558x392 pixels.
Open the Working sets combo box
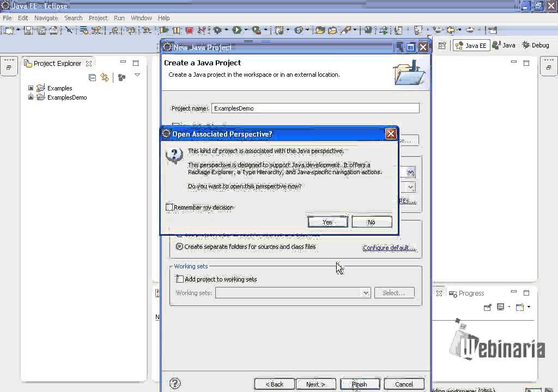tap(293, 293)
